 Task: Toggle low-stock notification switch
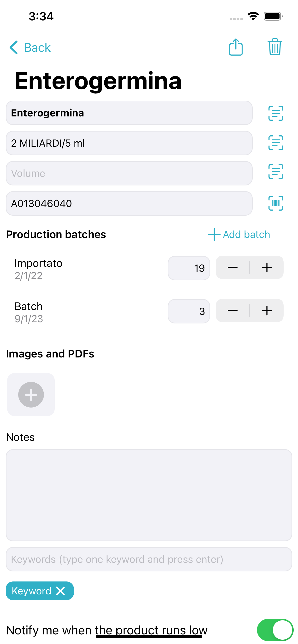click(x=275, y=630)
